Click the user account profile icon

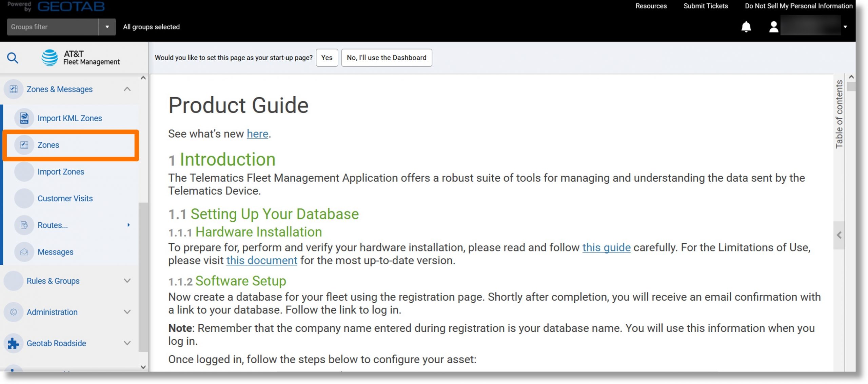point(772,26)
